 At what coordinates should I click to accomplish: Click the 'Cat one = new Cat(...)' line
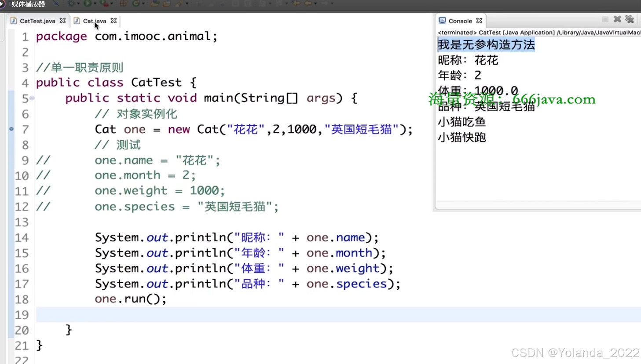click(x=254, y=129)
